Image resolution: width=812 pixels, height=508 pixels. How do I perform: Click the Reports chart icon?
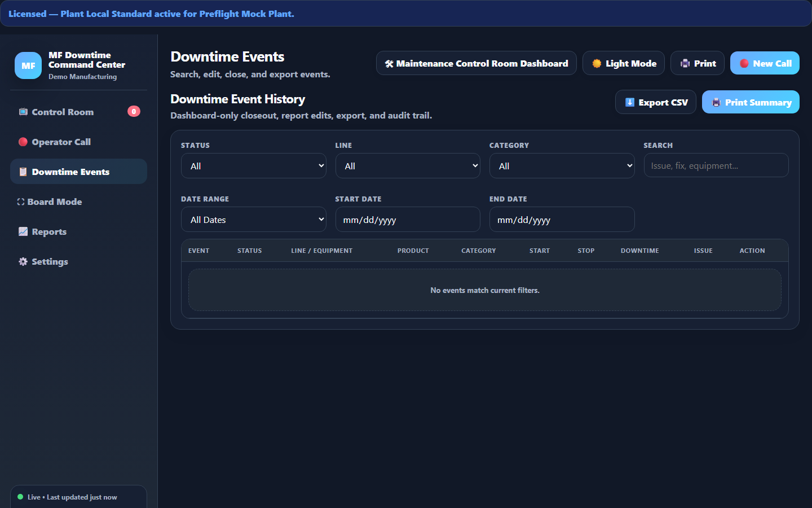click(23, 231)
